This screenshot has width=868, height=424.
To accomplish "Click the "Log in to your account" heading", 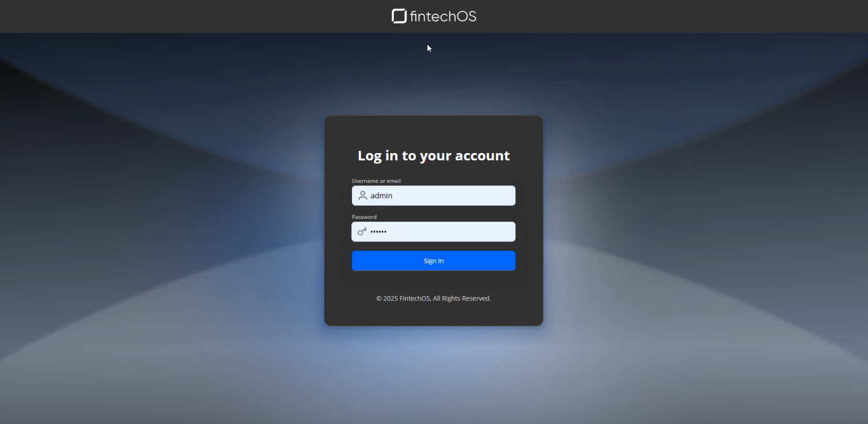I will [x=434, y=156].
